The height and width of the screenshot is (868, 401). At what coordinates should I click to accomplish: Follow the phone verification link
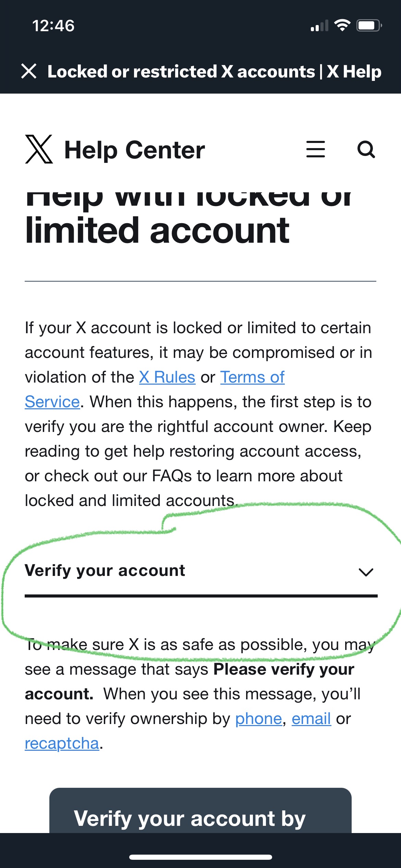258,719
